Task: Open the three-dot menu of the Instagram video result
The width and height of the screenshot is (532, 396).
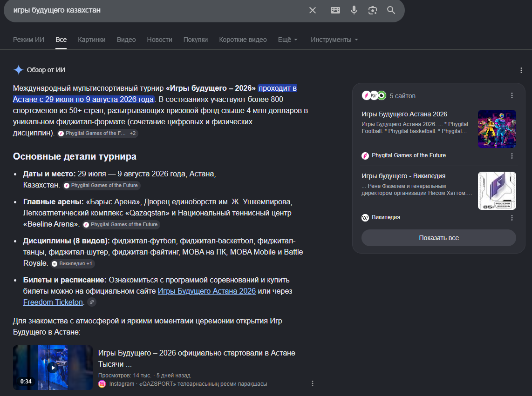Action: 313,383
